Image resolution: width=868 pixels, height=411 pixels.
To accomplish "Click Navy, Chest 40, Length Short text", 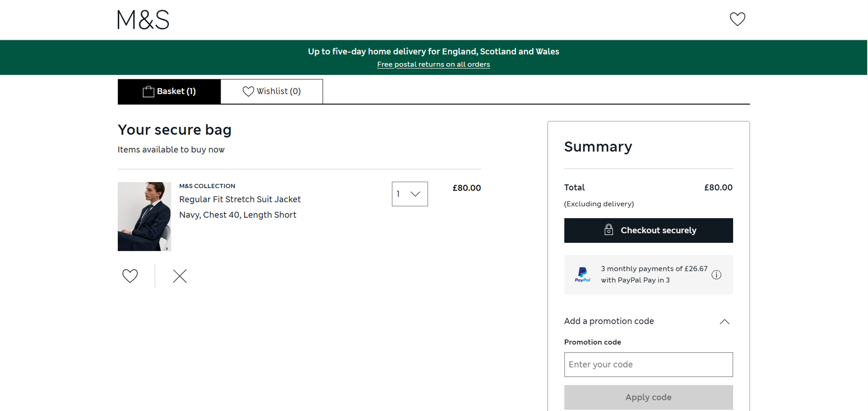I will 238,215.
